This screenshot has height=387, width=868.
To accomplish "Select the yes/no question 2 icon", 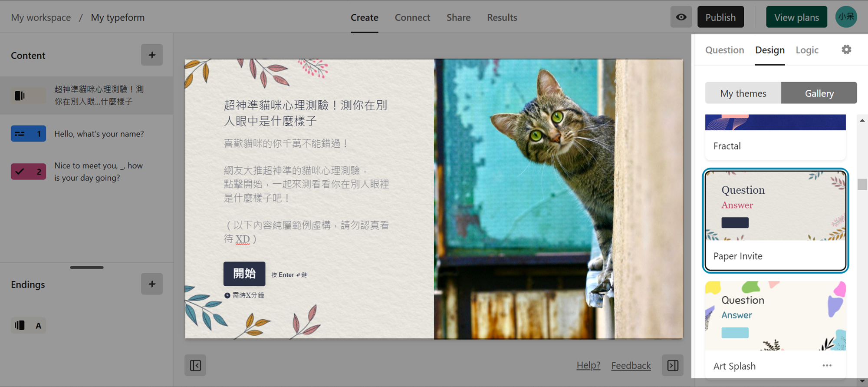I will point(28,172).
